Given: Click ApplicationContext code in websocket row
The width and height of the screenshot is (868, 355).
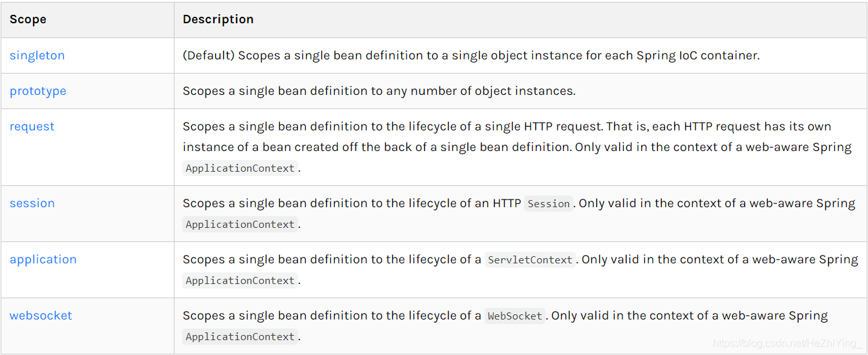Looking at the screenshot, I should [x=240, y=337].
